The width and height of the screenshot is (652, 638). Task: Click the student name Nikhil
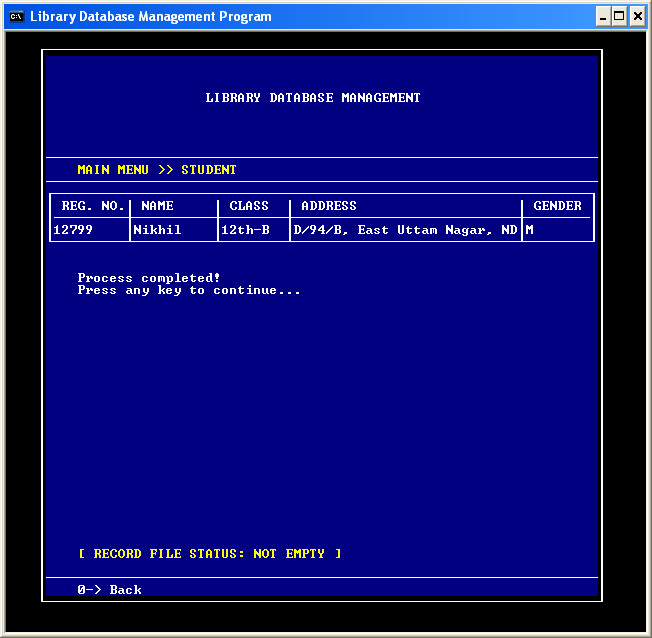click(157, 230)
